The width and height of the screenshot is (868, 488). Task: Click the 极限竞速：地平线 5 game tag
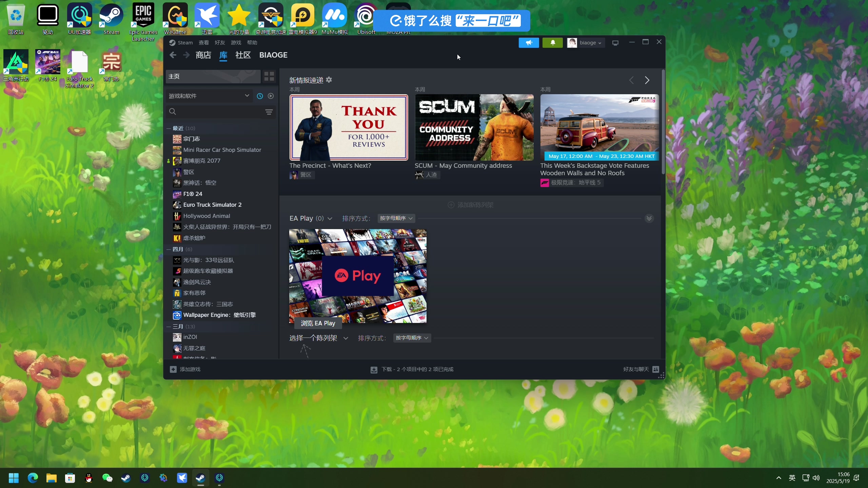[572, 183]
